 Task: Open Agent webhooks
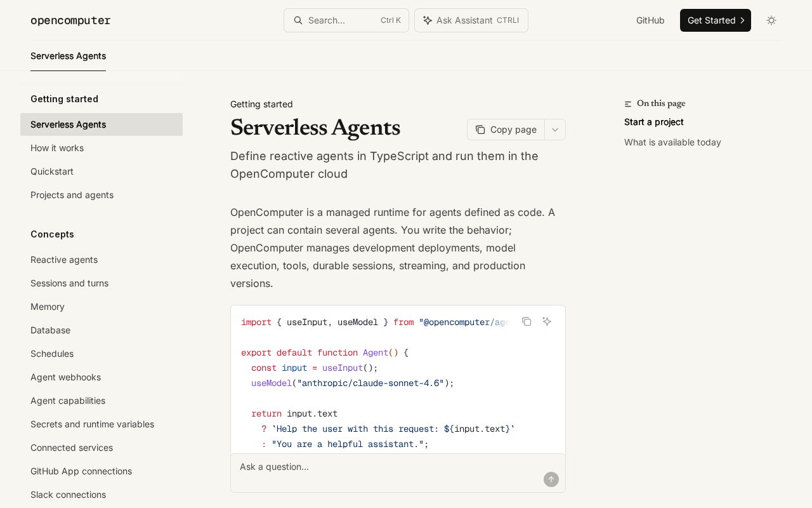pos(101,377)
